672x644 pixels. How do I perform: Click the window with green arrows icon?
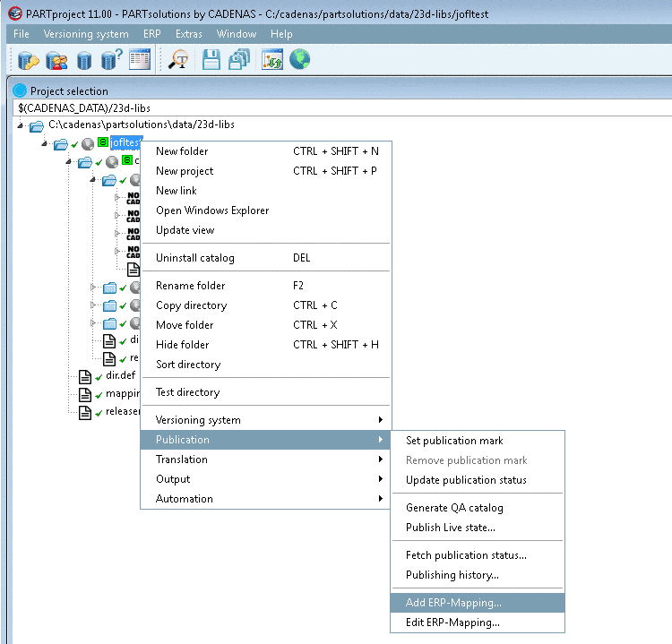pyautogui.click(x=271, y=60)
